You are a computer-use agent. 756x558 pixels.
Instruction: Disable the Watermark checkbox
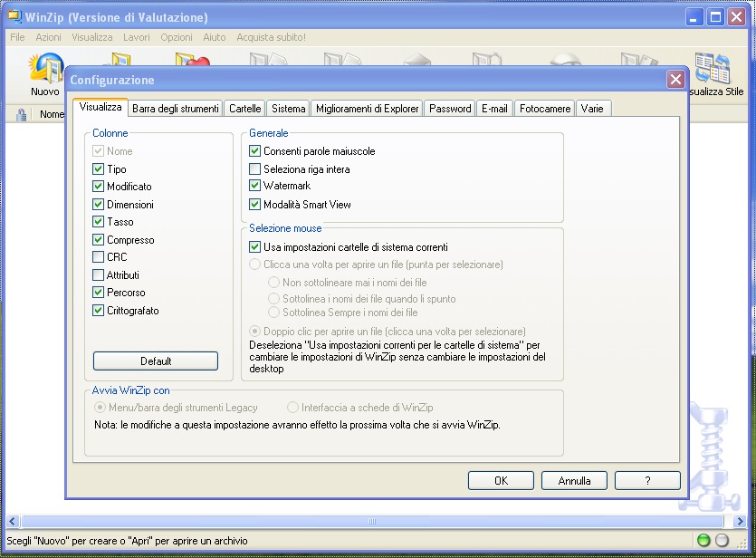tap(254, 186)
